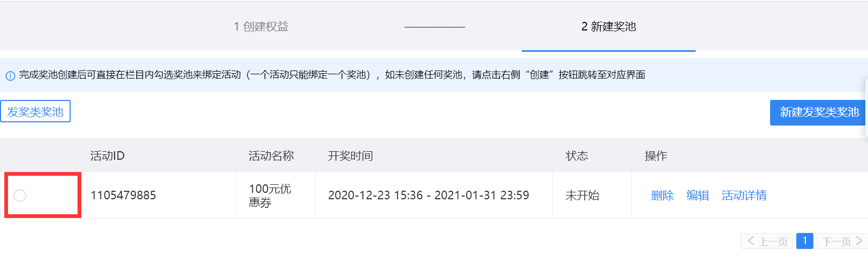
Task: Click the 未开始 status cell
Action: [582, 196]
